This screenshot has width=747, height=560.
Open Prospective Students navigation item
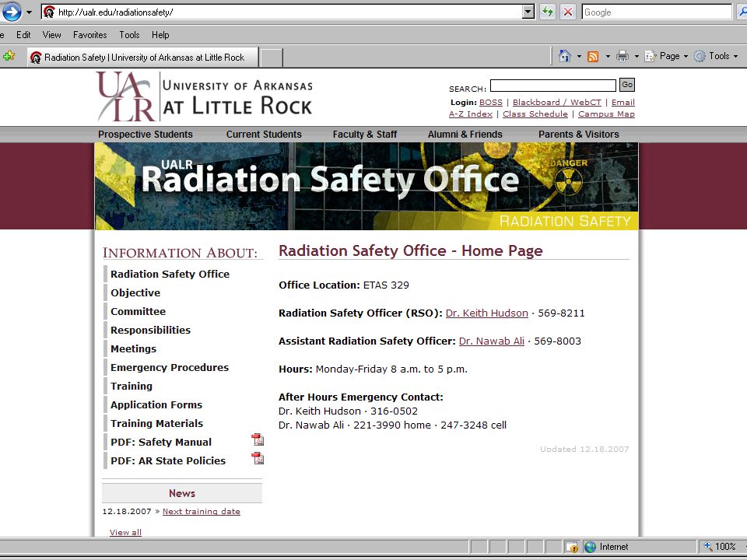(x=146, y=135)
